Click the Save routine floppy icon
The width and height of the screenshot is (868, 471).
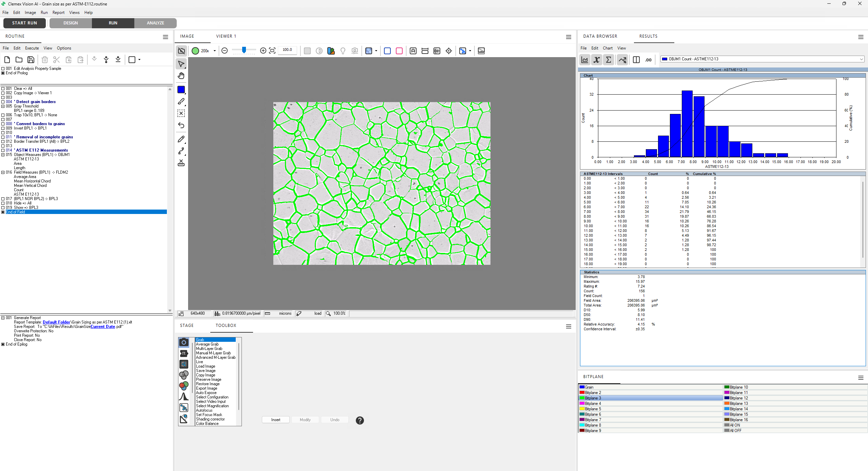coord(31,60)
